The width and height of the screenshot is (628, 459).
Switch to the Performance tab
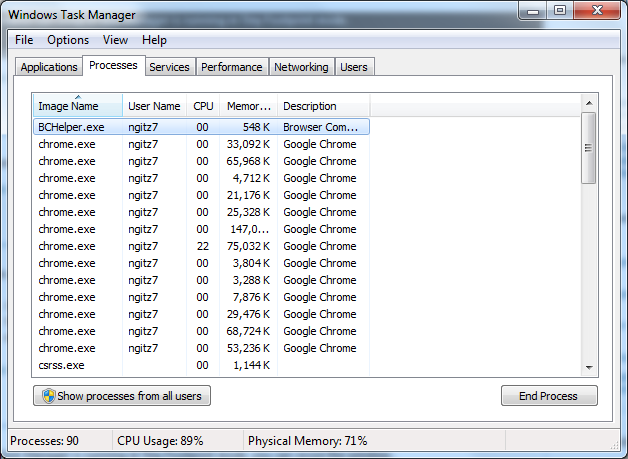point(231,67)
